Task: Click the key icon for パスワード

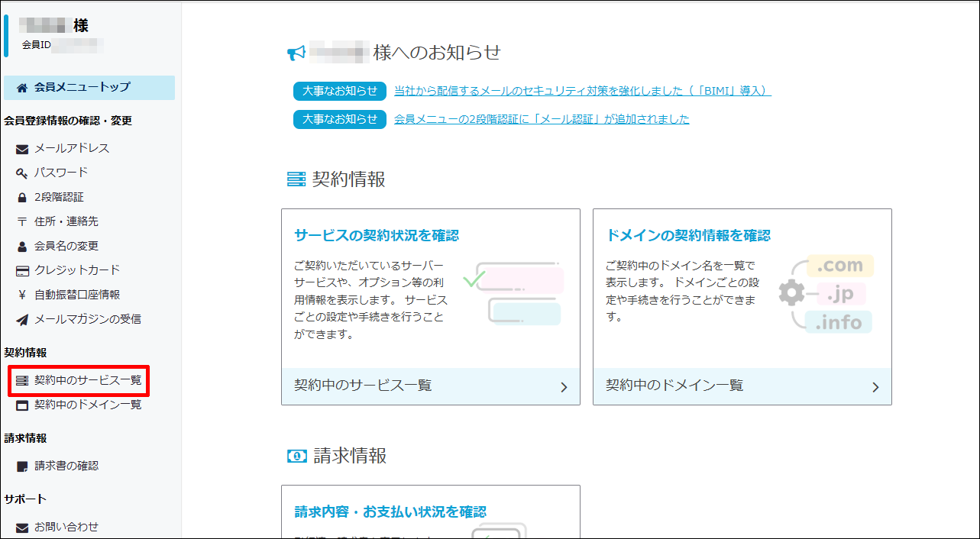Action: pos(22,173)
